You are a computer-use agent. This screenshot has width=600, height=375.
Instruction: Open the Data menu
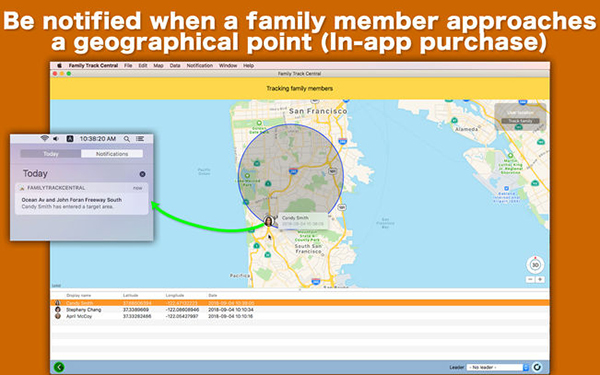coord(175,66)
